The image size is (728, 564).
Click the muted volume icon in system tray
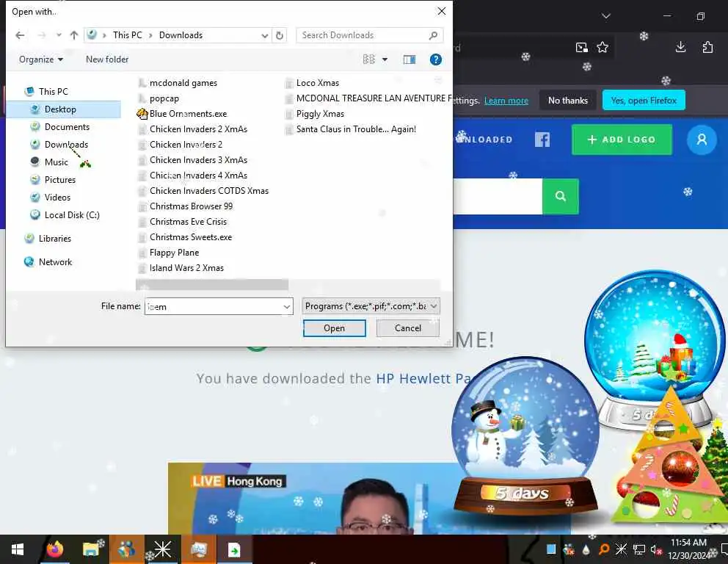(x=656, y=550)
